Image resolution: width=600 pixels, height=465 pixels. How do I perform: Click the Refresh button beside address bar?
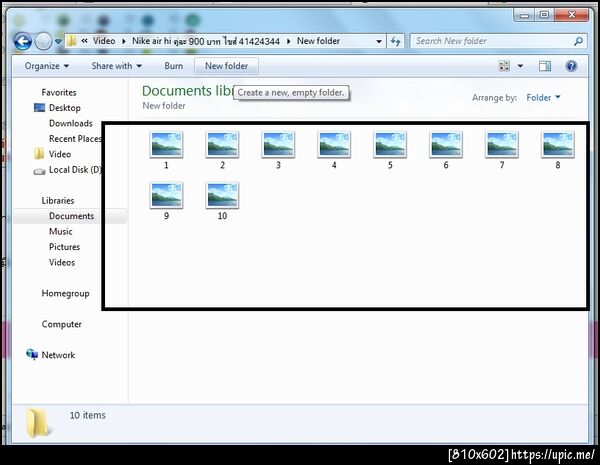396,41
